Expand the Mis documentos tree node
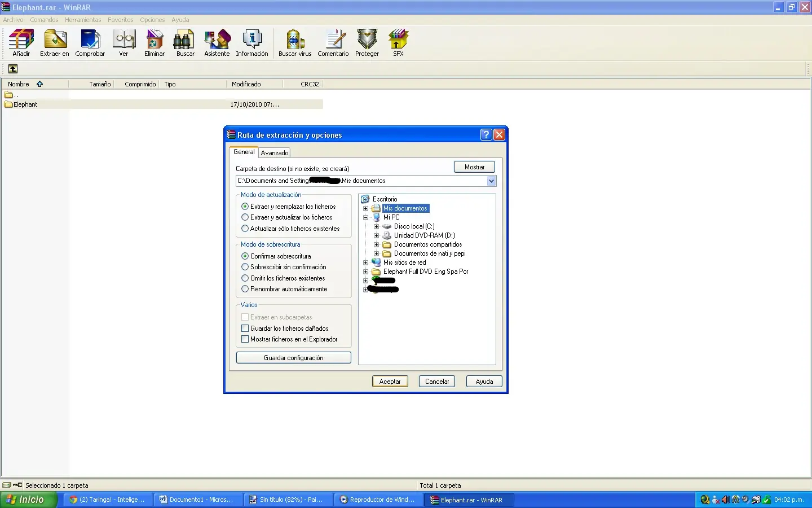Image resolution: width=812 pixels, height=508 pixels. [365, 208]
